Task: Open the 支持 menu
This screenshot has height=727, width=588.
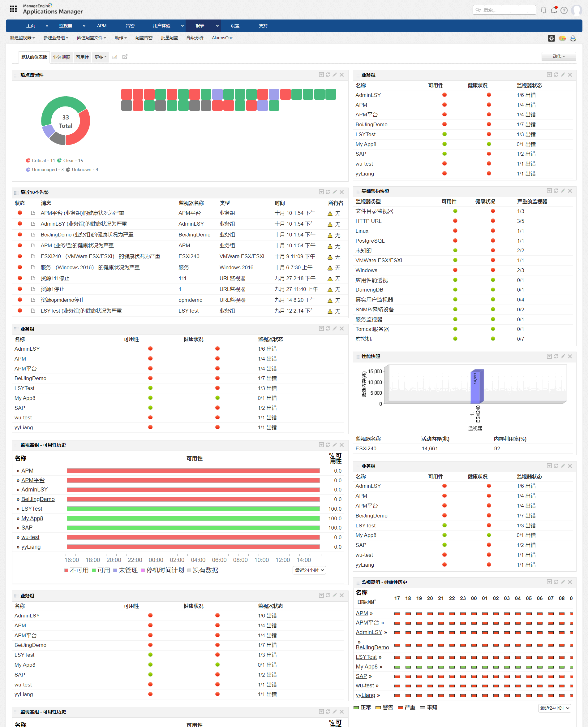Action: (x=263, y=26)
